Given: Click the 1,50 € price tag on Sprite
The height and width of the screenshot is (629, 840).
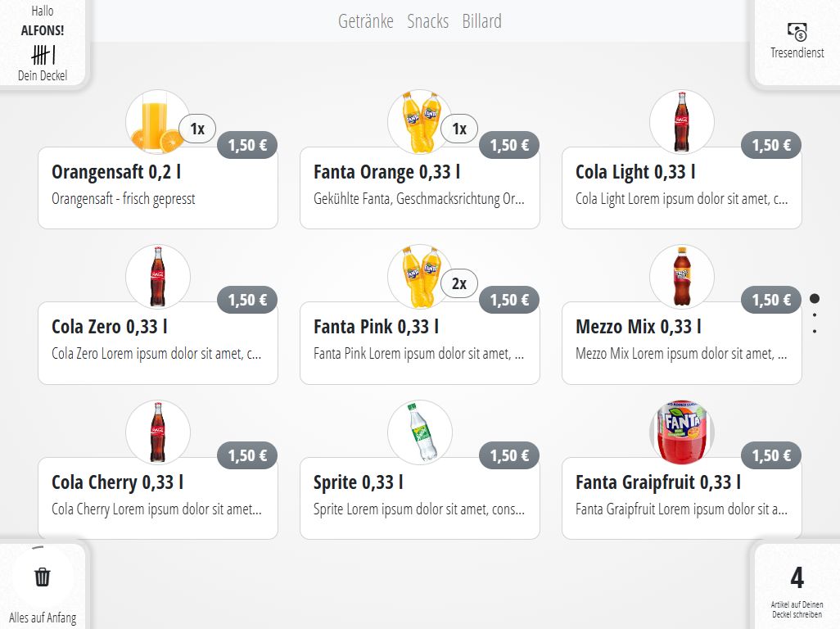Looking at the screenshot, I should coord(509,455).
